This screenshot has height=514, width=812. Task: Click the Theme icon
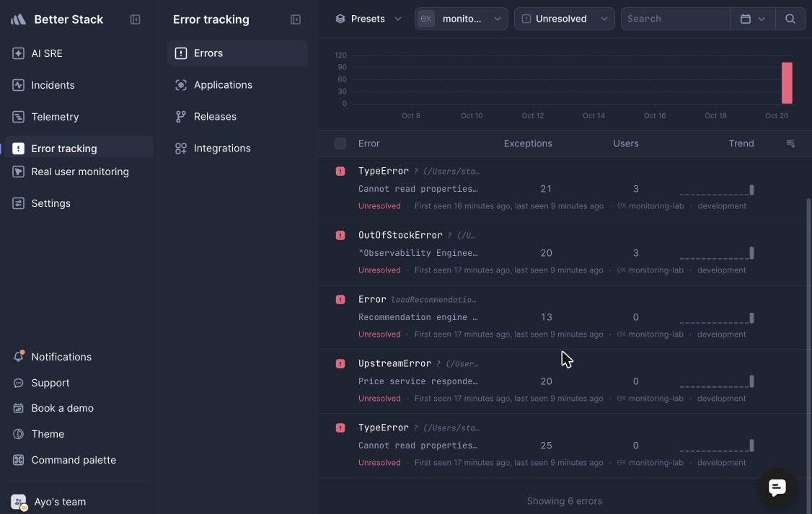pyautogui.click(x=18, y=434)
